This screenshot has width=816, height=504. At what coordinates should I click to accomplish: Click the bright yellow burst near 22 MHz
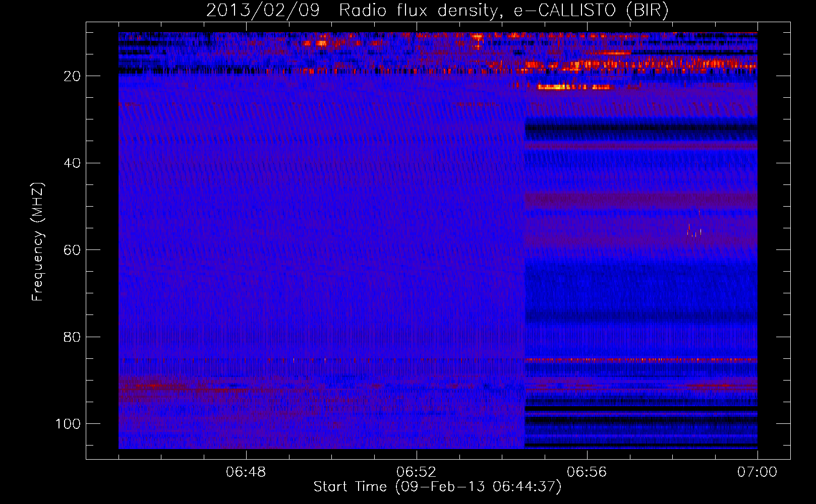[x=575, y=87]
